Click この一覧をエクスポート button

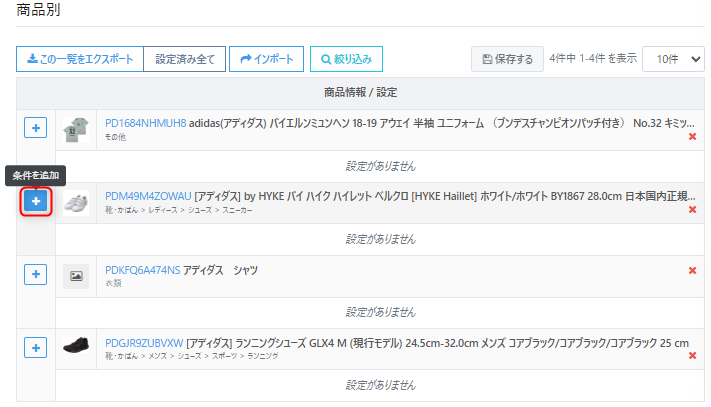click(x=80, y=59)
